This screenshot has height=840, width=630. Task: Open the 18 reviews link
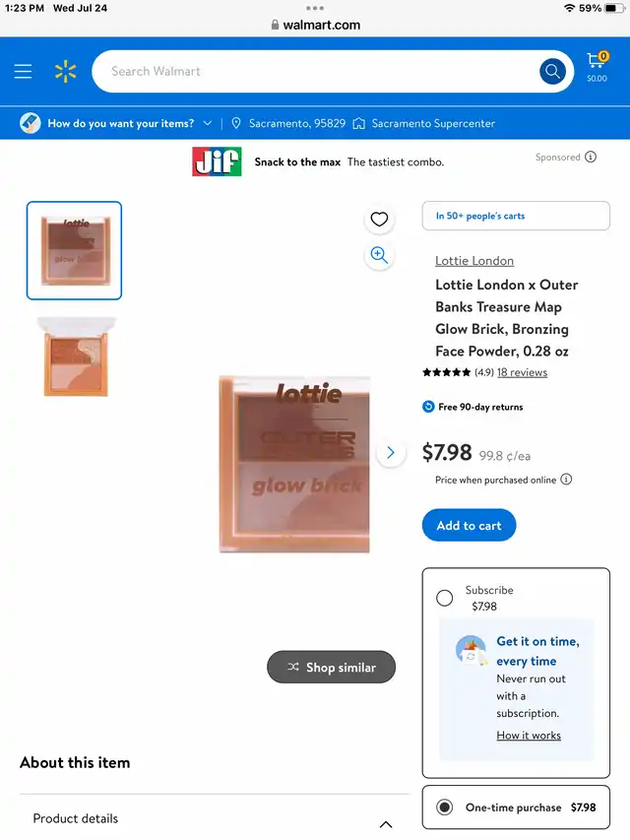pos(522,372)
